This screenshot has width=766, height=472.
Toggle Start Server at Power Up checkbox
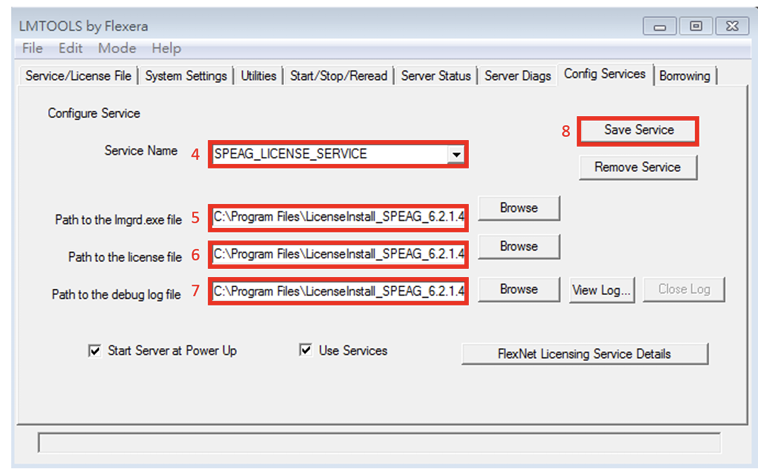point(95,351)
